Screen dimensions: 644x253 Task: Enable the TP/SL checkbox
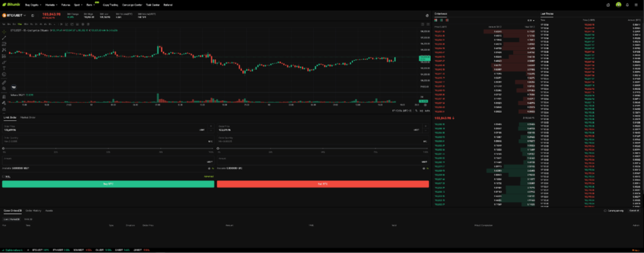(x=3, y=177)
